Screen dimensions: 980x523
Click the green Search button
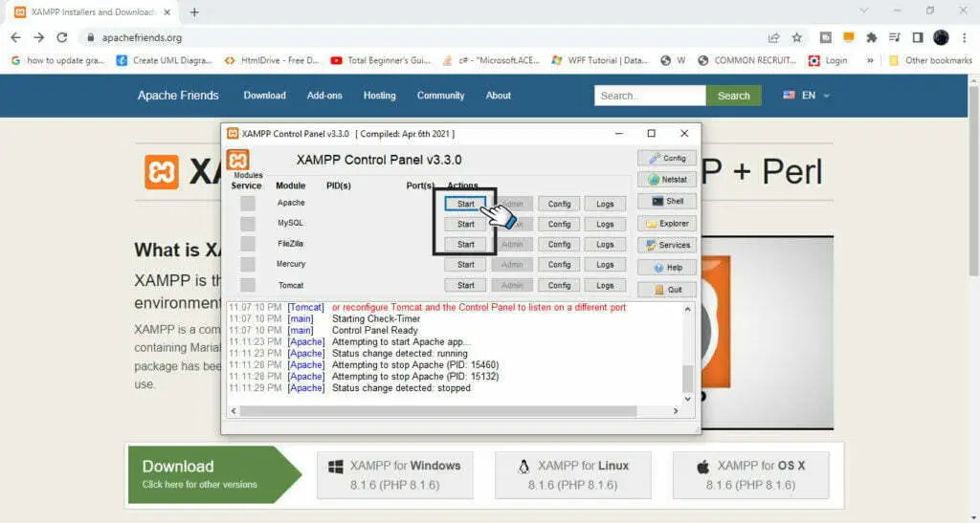pyautogui.click(x=734, y=96)
